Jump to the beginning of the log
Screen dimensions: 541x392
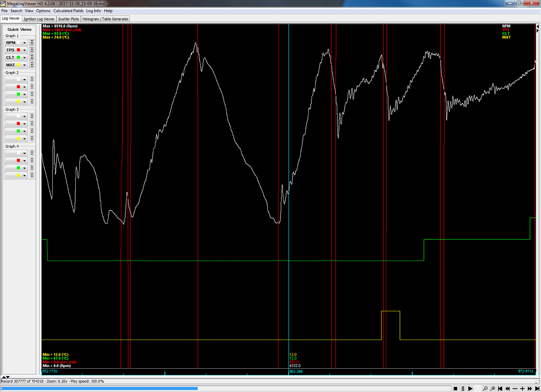click(500, 389)
